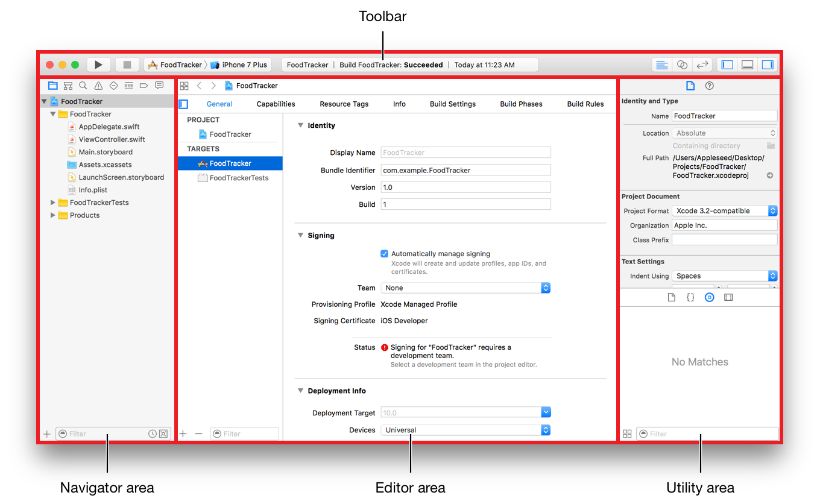Open the Project Format dropdown
820x504 pixels.
725,211
